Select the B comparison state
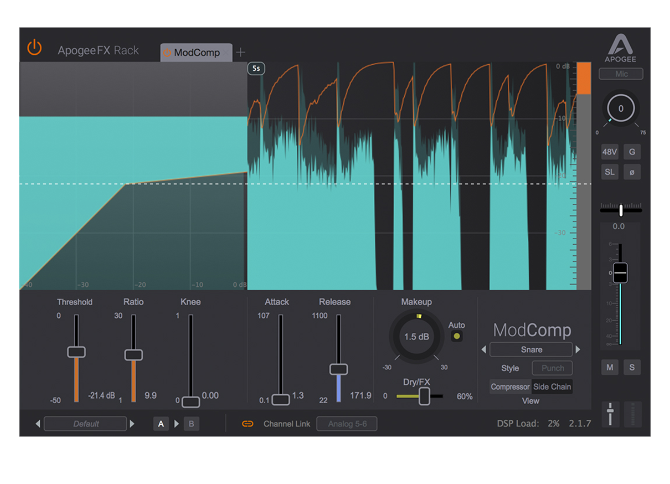This screenshot has height=484, width=670. tap(191, 424)
